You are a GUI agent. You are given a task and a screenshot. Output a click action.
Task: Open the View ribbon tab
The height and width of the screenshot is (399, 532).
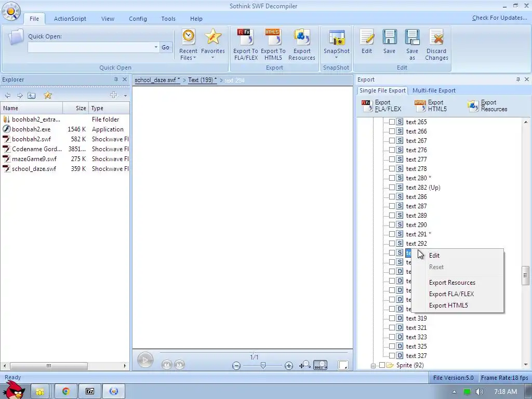pyautogui.click(x=108, y=19)
